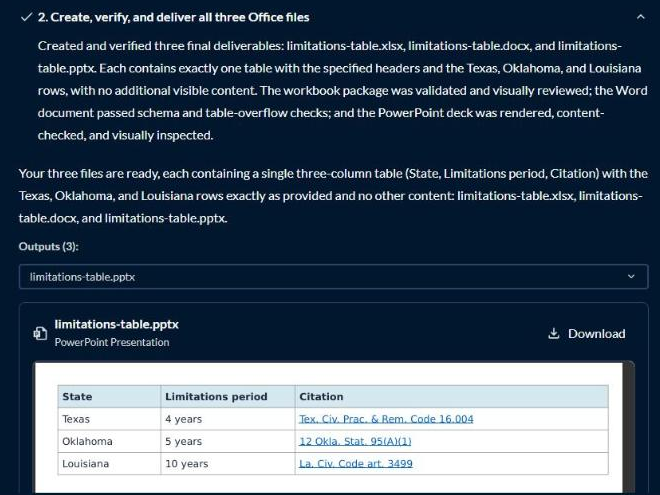The image size is (660, 495).
Task: Click the step 2 heading title
Action: [x=173, y=17]
